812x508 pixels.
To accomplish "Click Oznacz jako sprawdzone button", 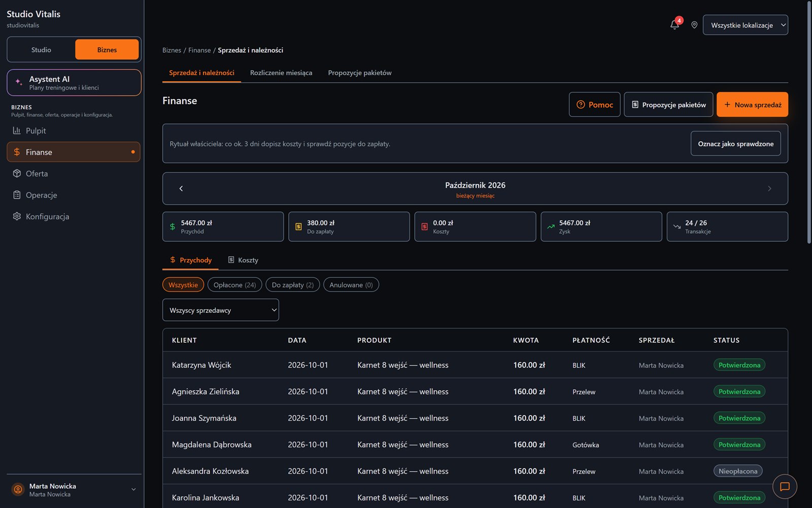I will click(735, 144).
